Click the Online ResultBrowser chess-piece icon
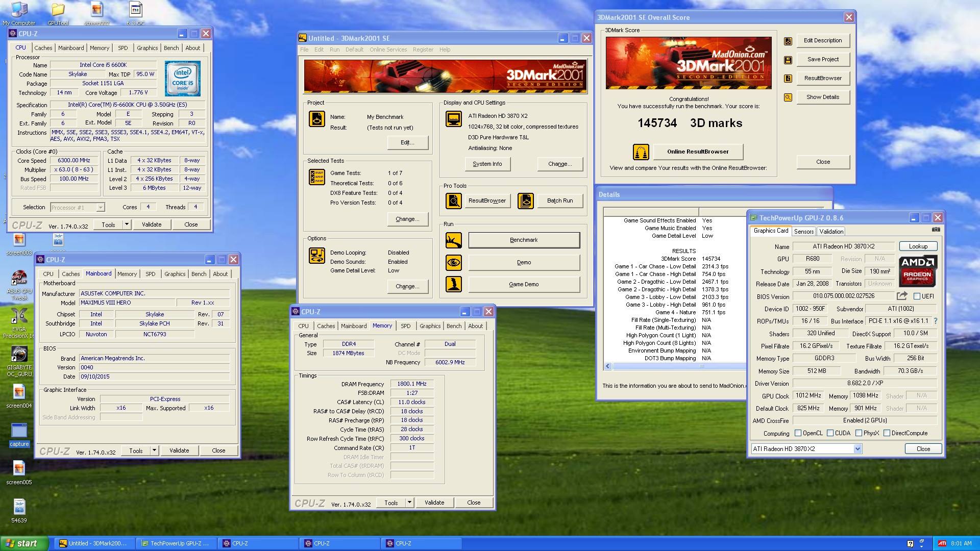Image resolution: width=980 pixels, height=551 pixels. click(641, 152)
